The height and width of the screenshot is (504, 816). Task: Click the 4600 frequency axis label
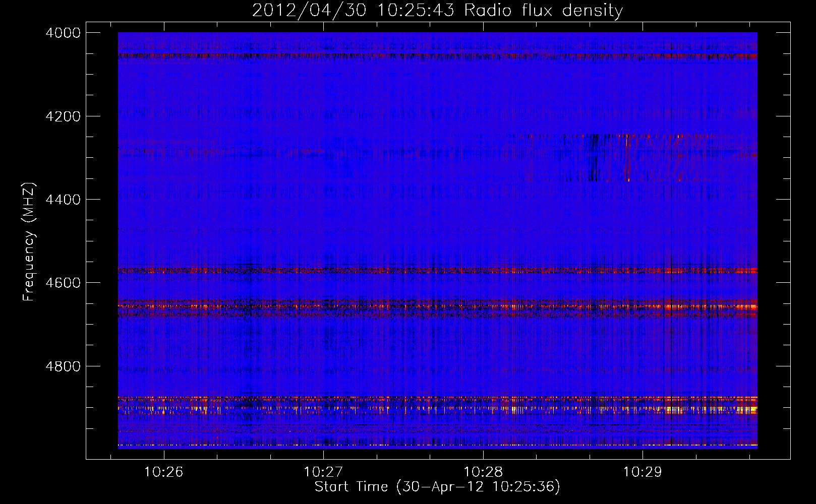63,283
